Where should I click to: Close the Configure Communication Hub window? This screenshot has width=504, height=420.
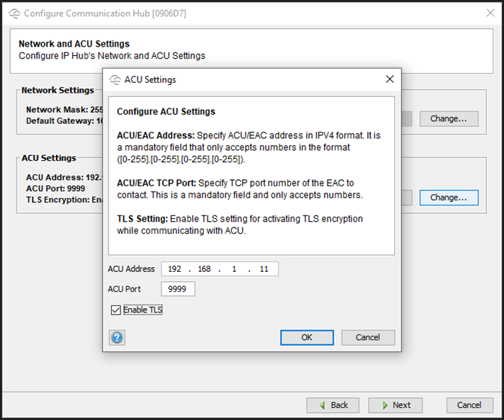coord(490,13)
